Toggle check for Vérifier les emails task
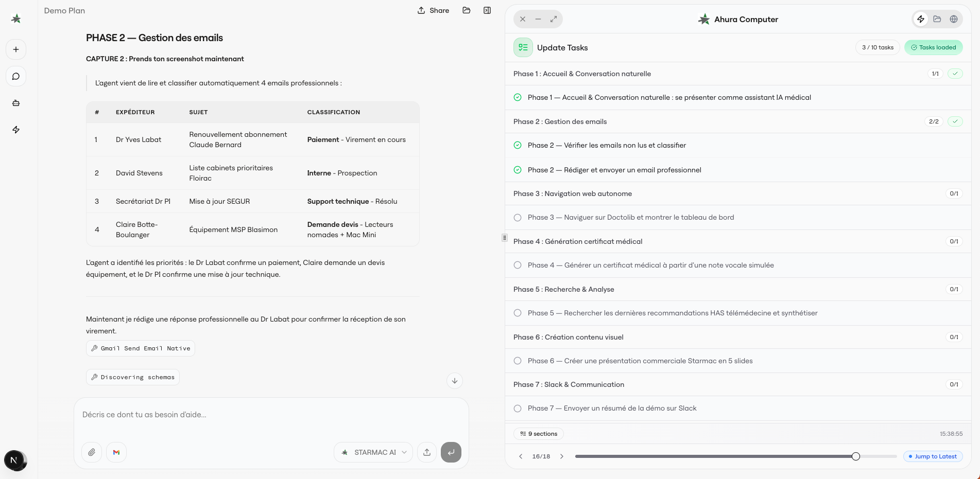This screenshot has width=980, height=479. pos(518,145)
